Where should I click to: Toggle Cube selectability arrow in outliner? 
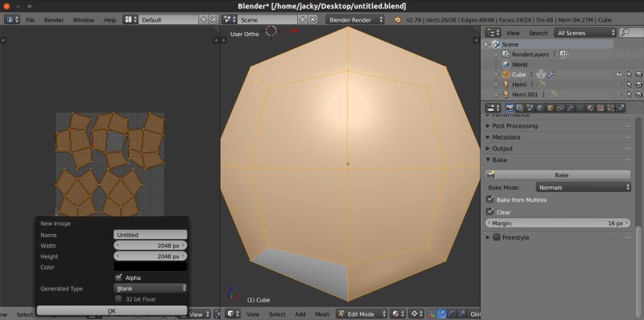[629, 74]
